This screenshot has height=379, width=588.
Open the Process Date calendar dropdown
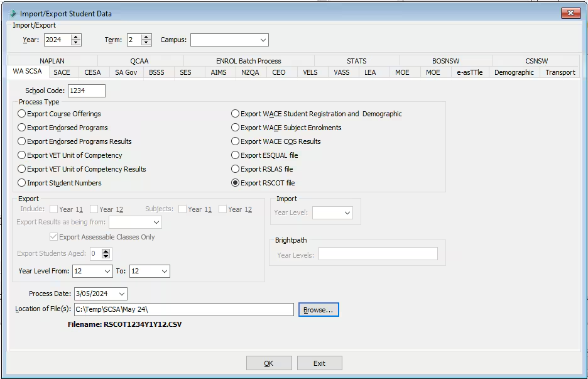121,294
